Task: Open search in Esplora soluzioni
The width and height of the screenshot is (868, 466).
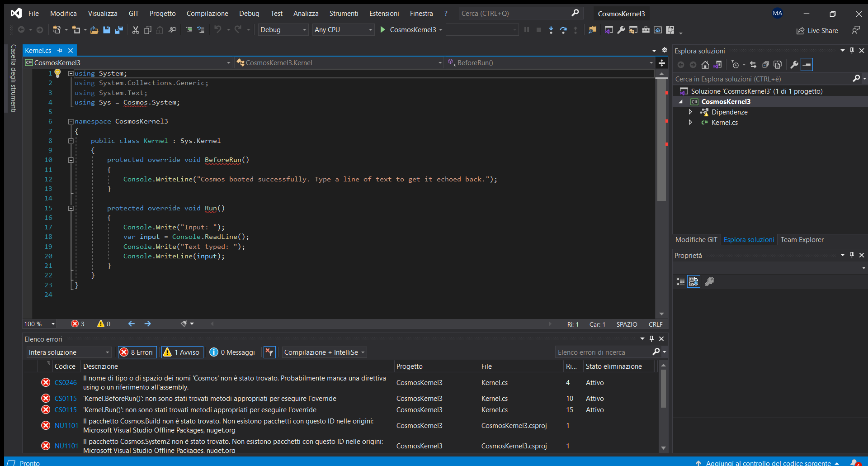Action: click(x=856, y=78)
